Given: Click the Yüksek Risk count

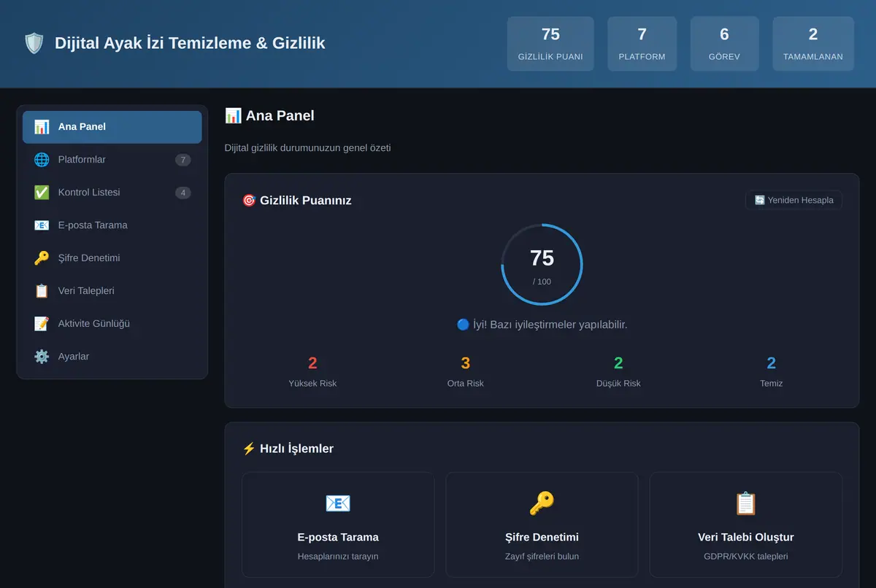Looking at the screenshot, I should 312,363.
